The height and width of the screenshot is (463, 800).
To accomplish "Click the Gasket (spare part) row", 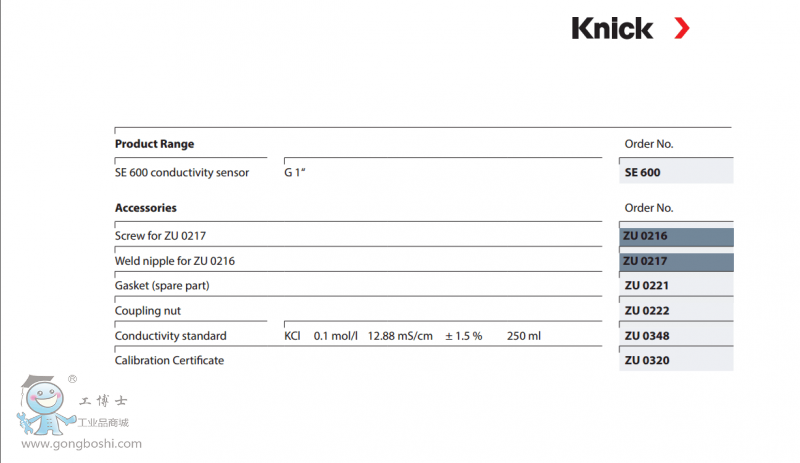I will pyautogui.click(x=161, y=286).
